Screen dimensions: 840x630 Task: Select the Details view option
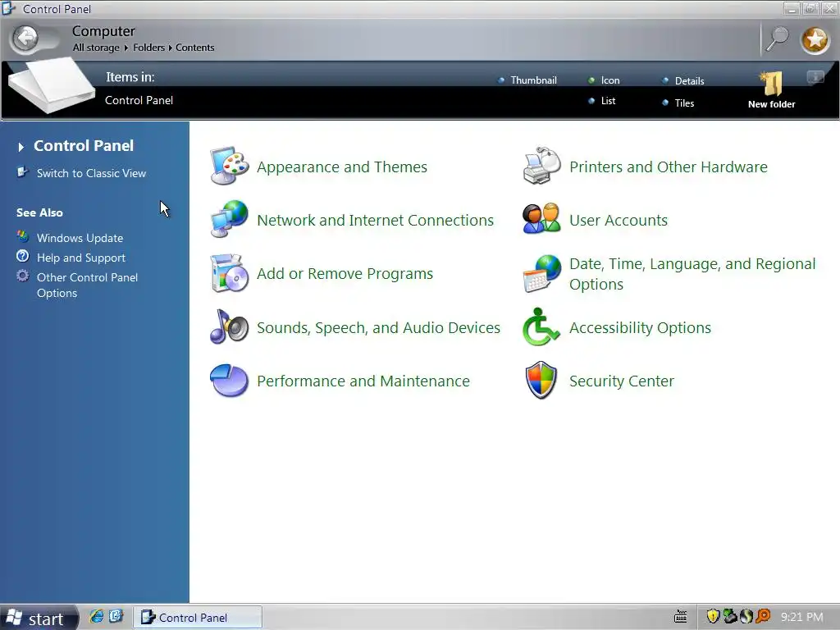[682, 81]
